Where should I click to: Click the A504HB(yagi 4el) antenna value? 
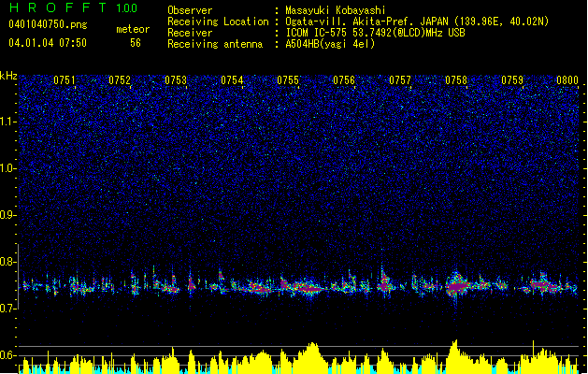coord(330,44)
